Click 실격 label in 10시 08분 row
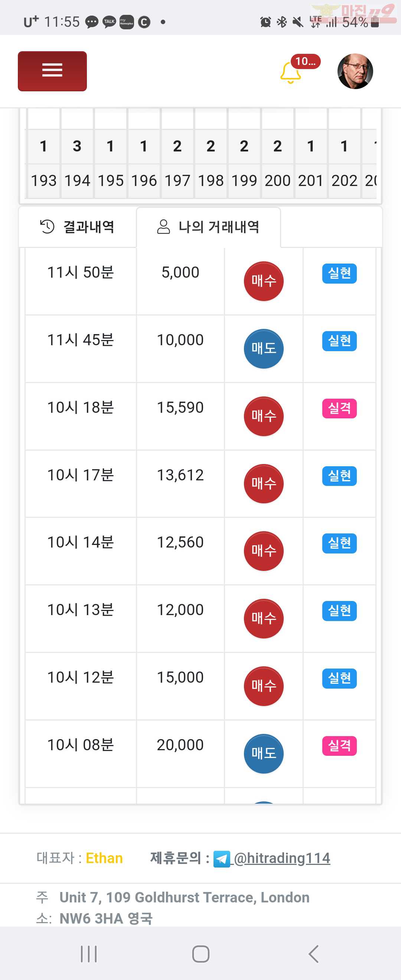 point(339,746)
